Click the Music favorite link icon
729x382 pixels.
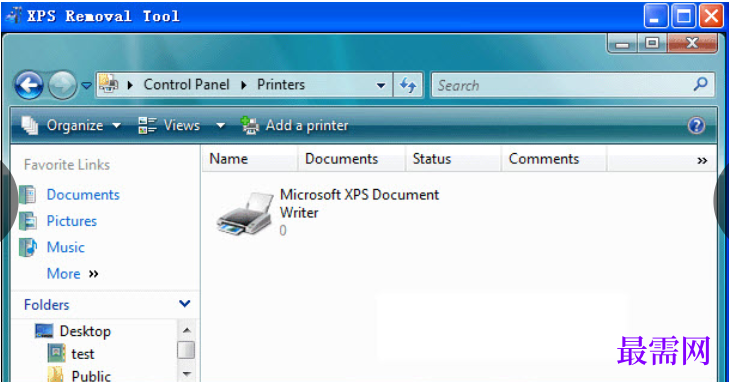pyautogui.click(x=28, y=247)
